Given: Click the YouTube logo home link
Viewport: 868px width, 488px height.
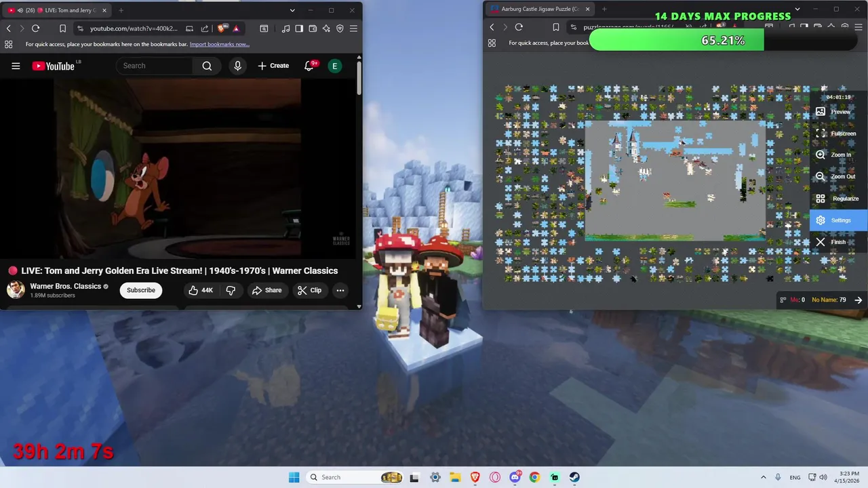Looking at the screenshot, I should pyautogui.click(x=54, y=66).
